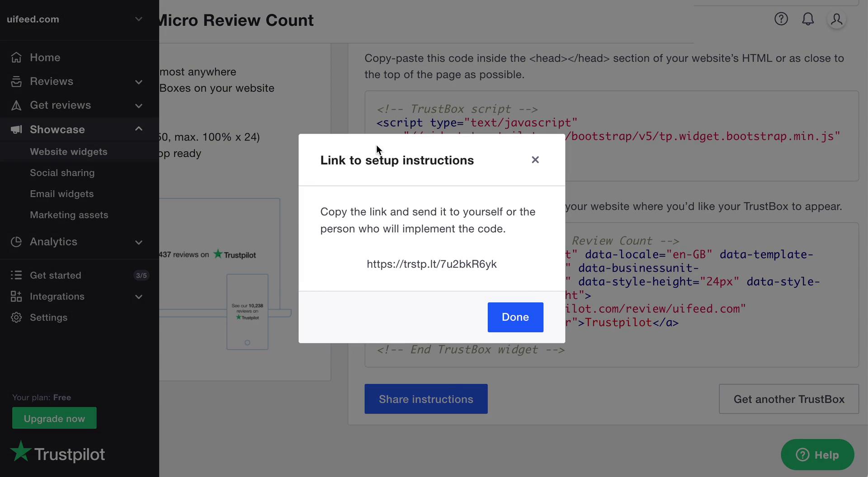Open Website widgets submenu item
Viewport: 868px width, 477px height.
coord(79,152)
